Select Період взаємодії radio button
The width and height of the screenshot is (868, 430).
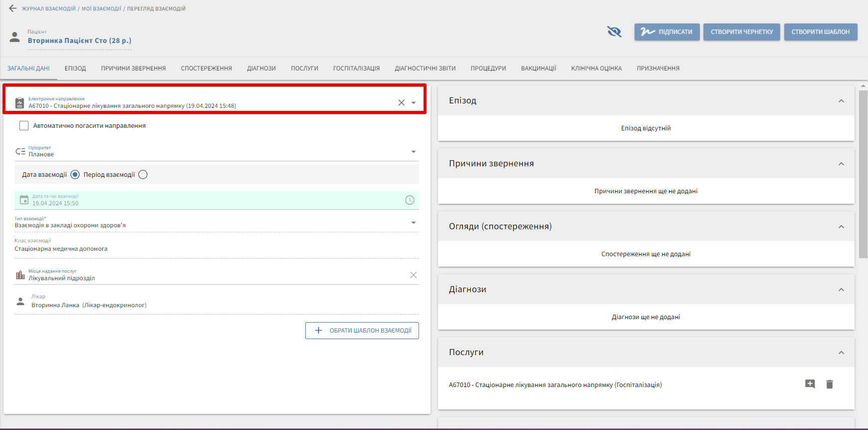coord(143,175)
